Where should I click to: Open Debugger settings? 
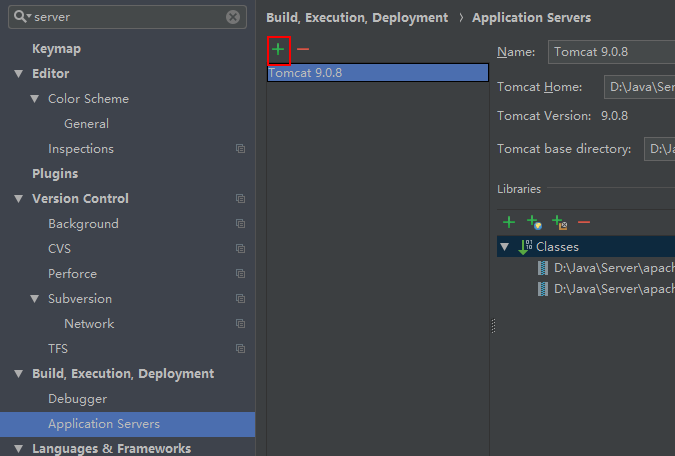click(x=77, y=399)
